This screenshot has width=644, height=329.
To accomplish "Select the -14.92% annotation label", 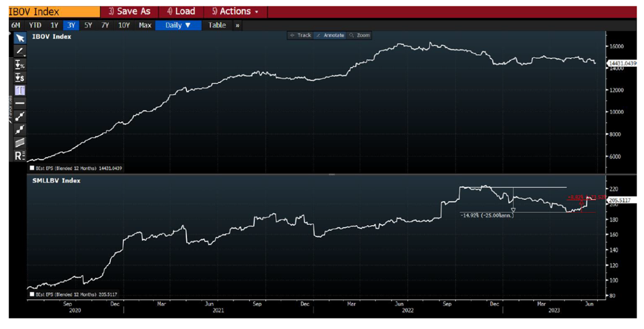I will coord(488,215).
